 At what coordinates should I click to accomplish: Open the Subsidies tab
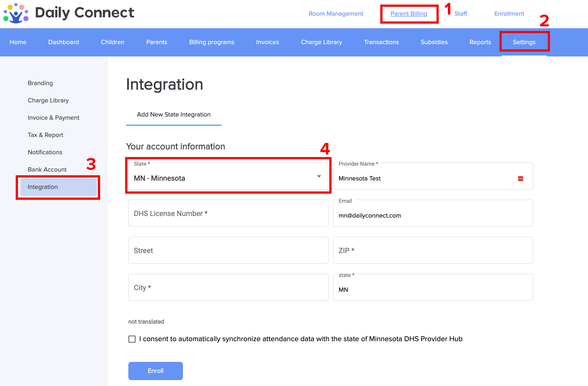coord(434,42)
